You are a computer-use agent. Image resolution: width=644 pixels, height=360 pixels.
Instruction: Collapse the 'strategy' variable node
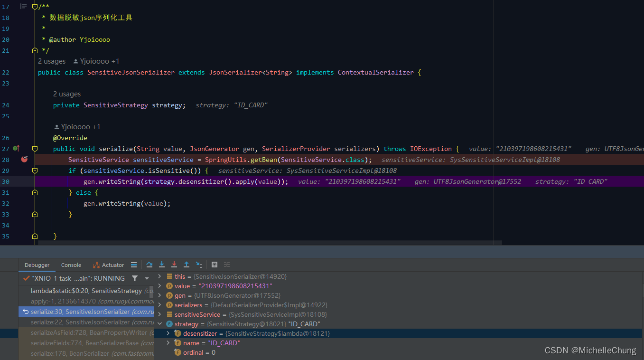(159, 324)
